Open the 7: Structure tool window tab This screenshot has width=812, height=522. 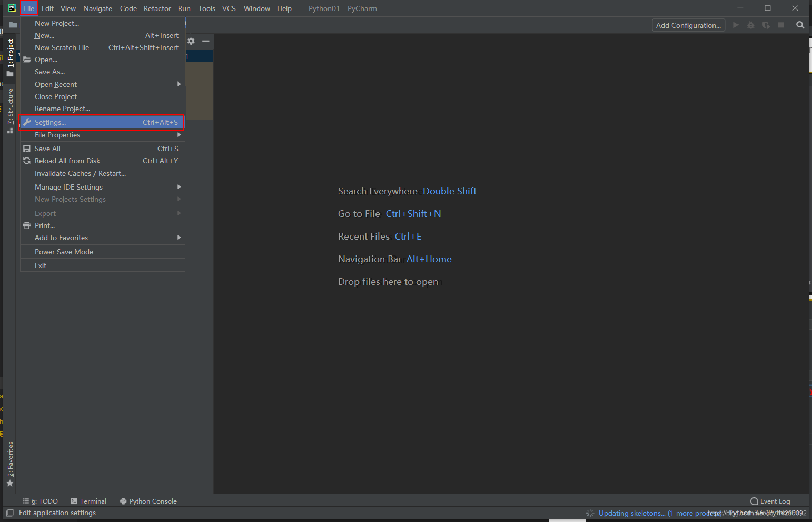(10, 111)
